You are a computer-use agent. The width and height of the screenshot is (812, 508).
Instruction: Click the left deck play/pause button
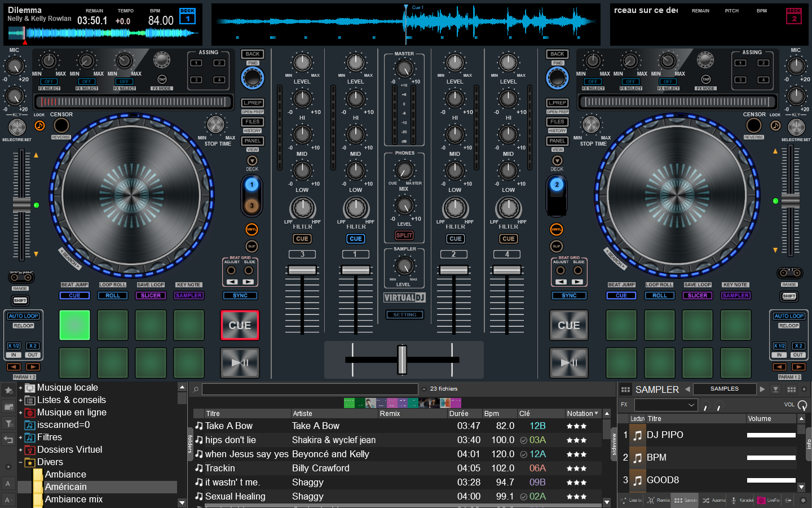pyautogui.click(x=240, y=362)
